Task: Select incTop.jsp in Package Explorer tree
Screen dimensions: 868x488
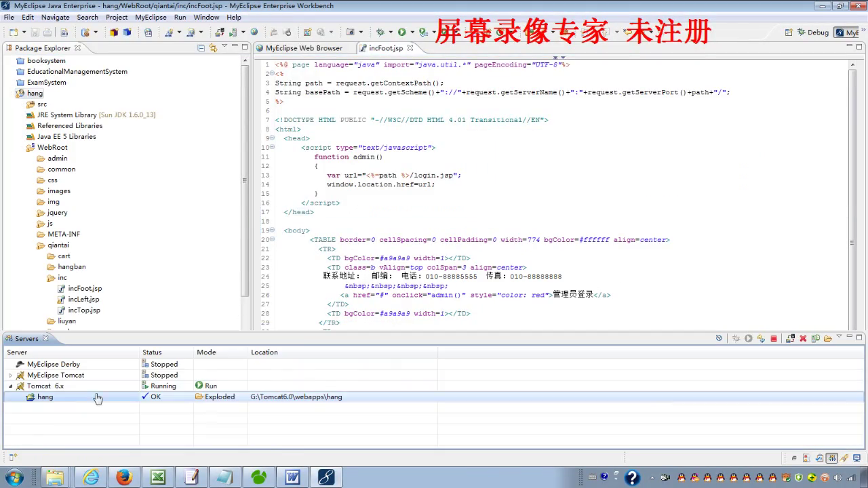Action: [84, 310]
